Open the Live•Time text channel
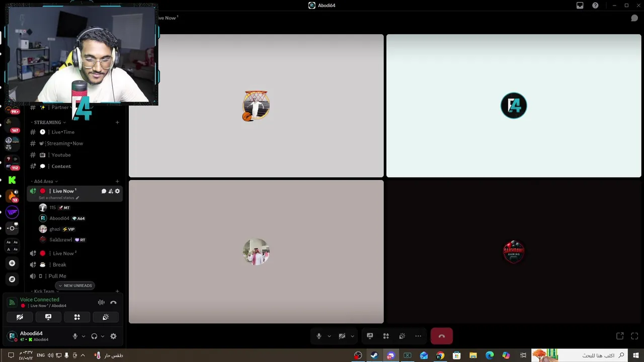 (x=74, y=132)
